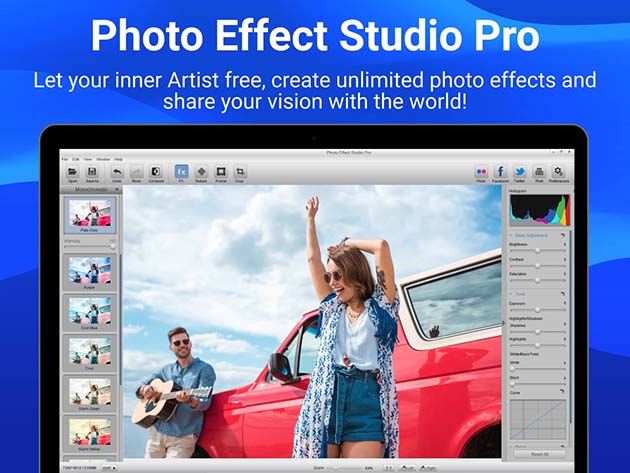This screenshot has width=630, height=473.
Task: Reset the Tone section with its arrow
Action: [563, 294]
